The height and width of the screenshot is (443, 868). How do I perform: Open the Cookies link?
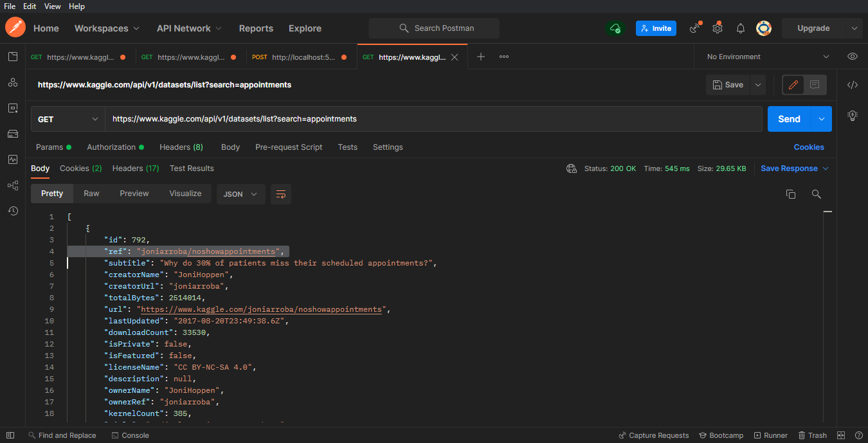click(809, 147)
